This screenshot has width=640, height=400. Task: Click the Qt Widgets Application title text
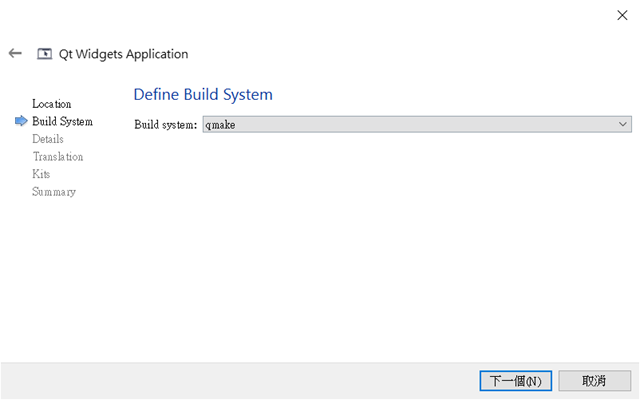click(x=123, y=54)
